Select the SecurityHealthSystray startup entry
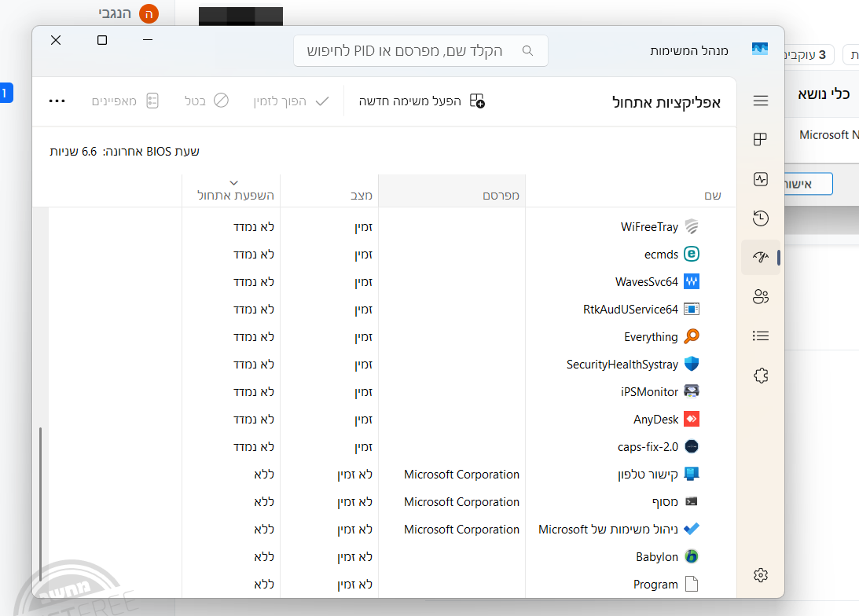859x616 pixels. (x=622, y=365)
